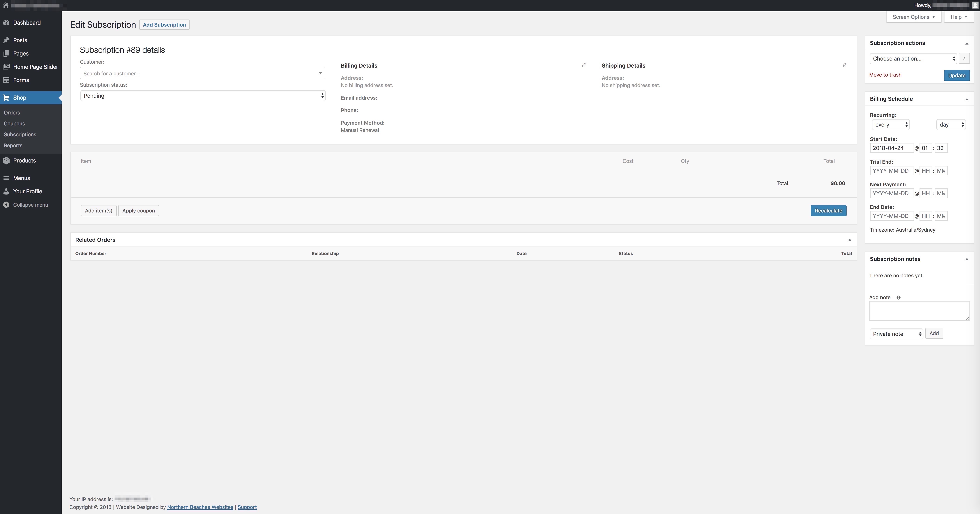Open the Subscriptions submenu item
This screenshot has width=980, height=514.
20,135
